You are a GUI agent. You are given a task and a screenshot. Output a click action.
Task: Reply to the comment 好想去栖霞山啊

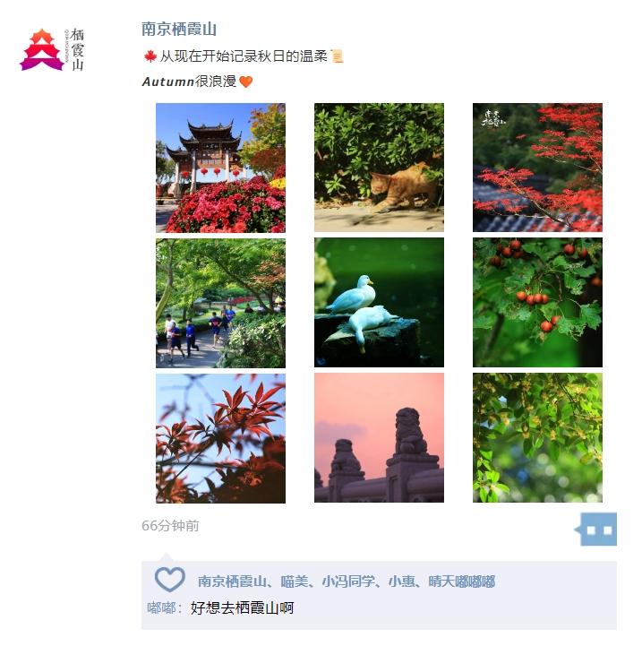tap(242, 607)
